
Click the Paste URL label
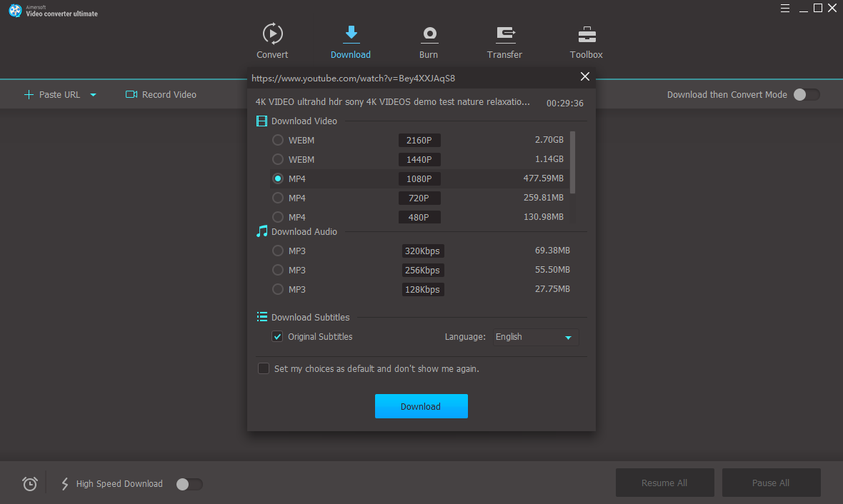(x=60, y=94)
